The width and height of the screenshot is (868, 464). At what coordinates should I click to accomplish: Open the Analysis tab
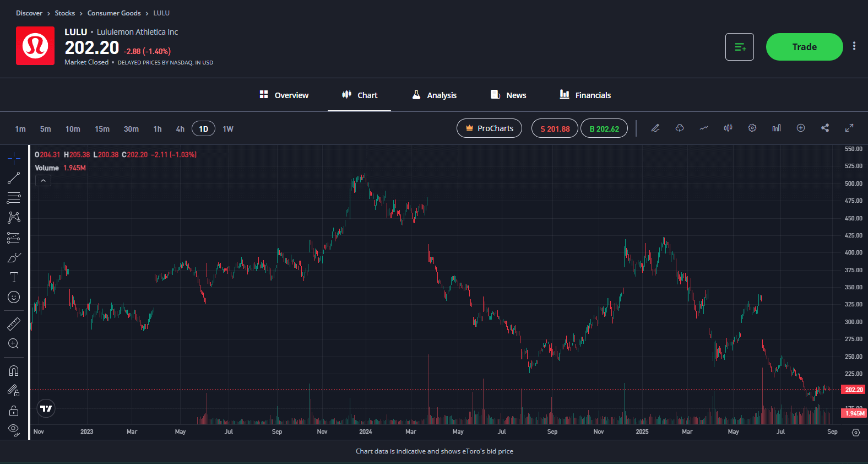click(x=434, y=95)
